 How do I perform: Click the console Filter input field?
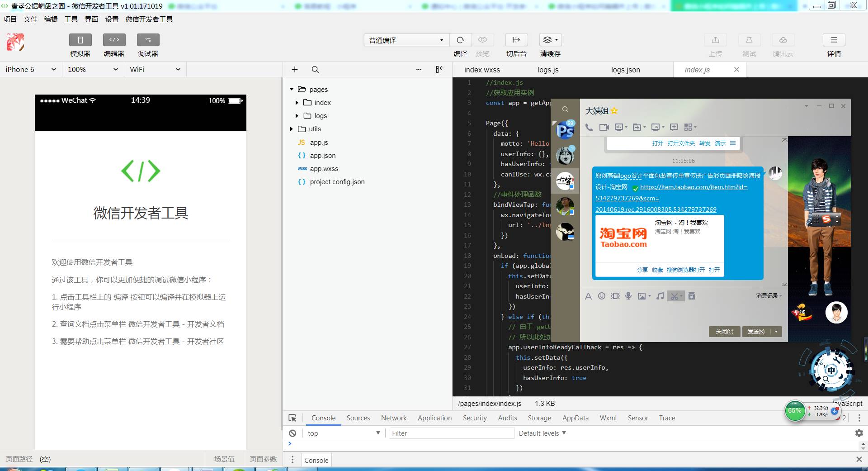[x=452, y=433]
